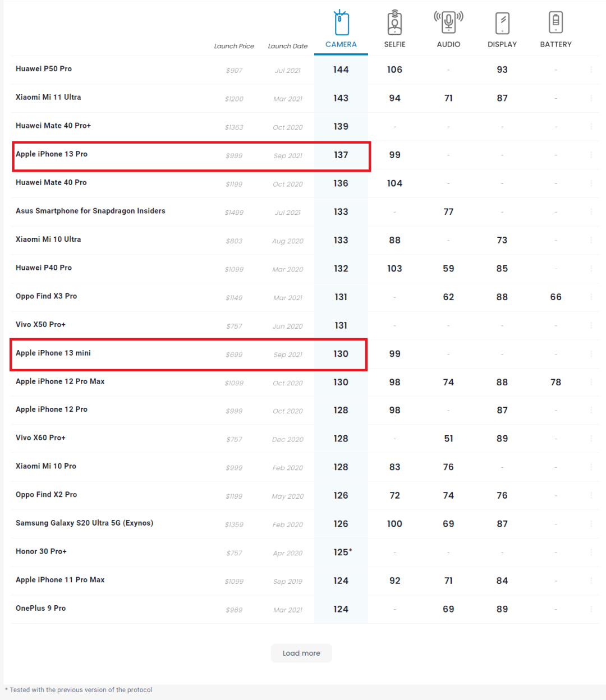The height and width of the screenshot is (700, 606).
Task: Sort table by Launch Date column
Action: coord(287,46)
